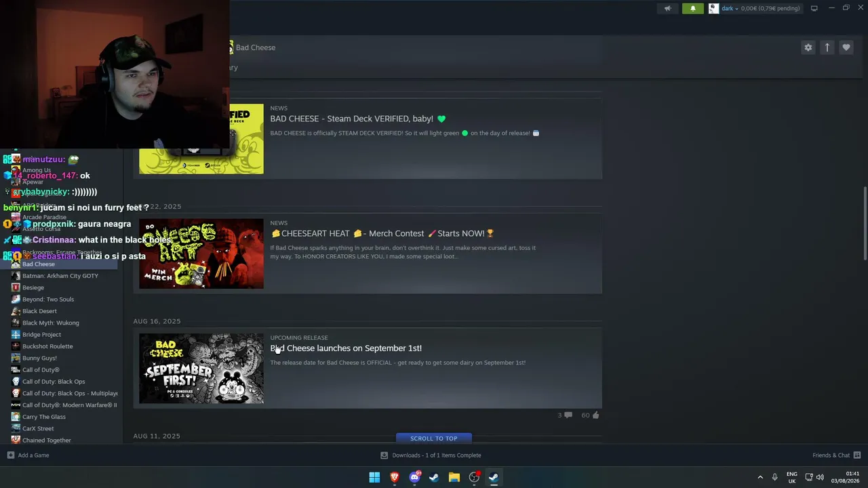Click the Besiege game icon

(x=16, y=287)
